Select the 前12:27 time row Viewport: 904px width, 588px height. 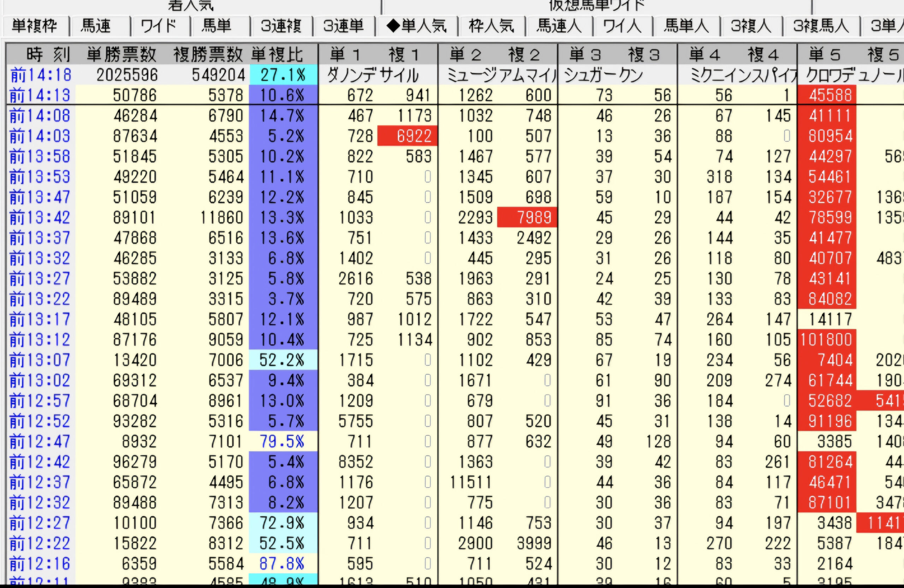tap(40, 523)
